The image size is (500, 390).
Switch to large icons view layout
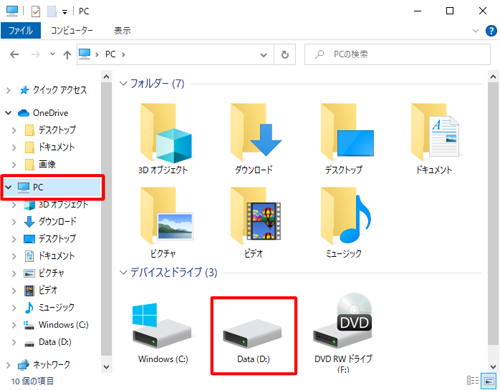click(x=489, y=380)
